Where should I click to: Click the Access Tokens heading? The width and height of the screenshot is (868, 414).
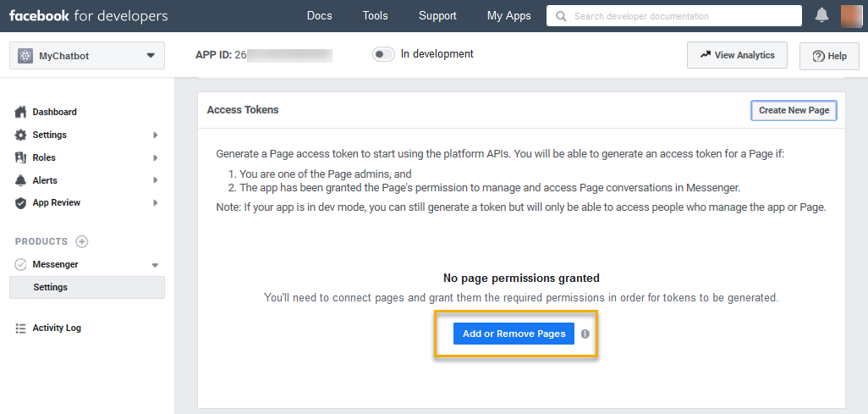click(243, 110)
